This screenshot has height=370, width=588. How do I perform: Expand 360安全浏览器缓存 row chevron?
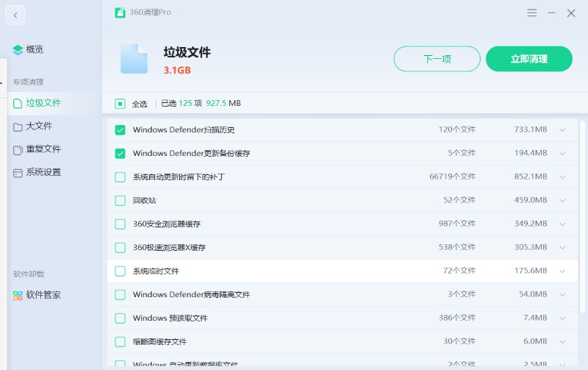pos(562,224)
